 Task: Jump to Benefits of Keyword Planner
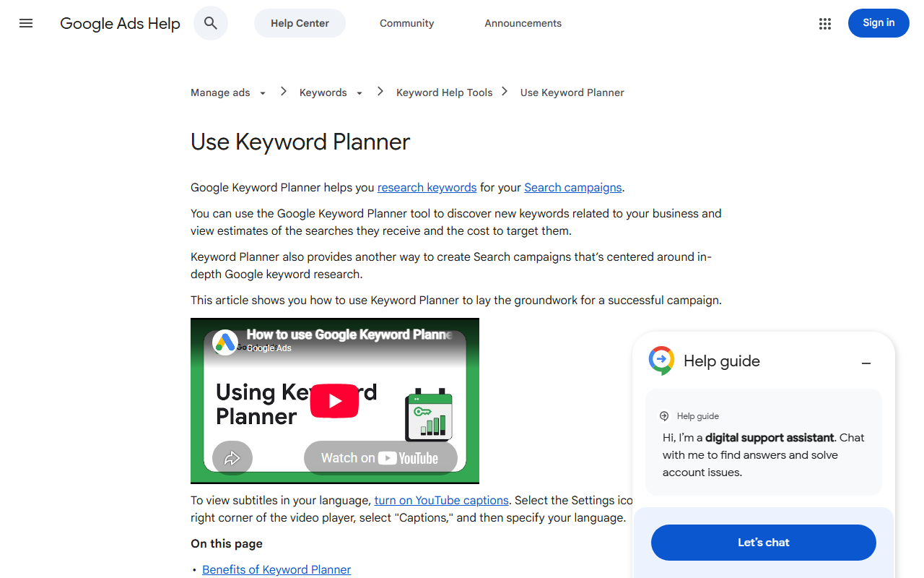pos(276,569)
